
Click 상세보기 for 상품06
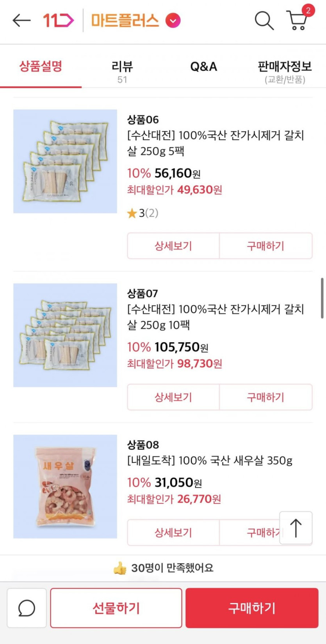pos(173,246)
